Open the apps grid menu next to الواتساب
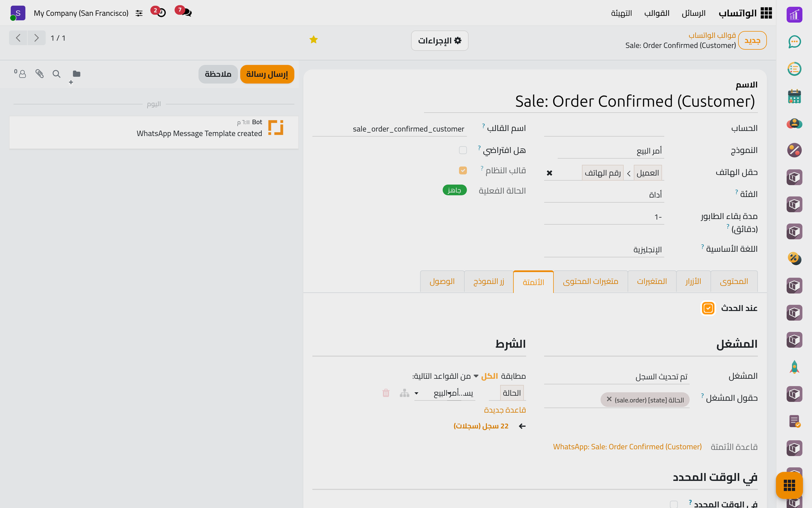 click(x=766, y=13)
